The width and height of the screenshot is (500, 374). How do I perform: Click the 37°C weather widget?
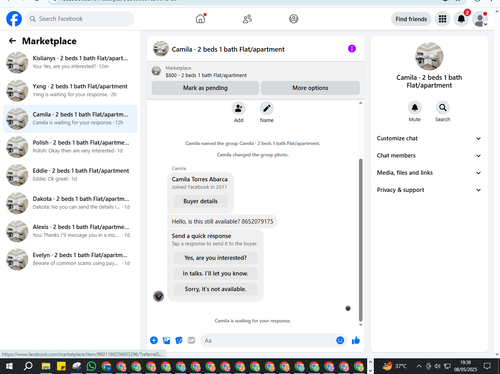(x=395, y=366)
